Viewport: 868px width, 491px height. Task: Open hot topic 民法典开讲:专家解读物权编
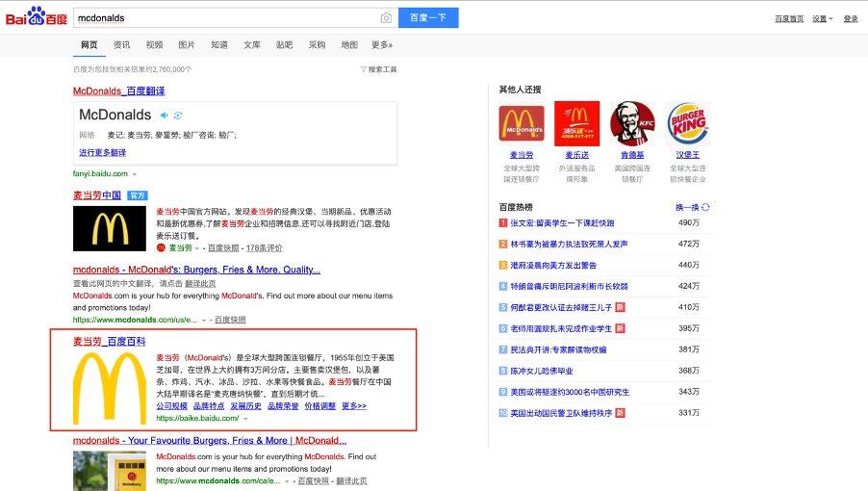click(x=558, y=349)
